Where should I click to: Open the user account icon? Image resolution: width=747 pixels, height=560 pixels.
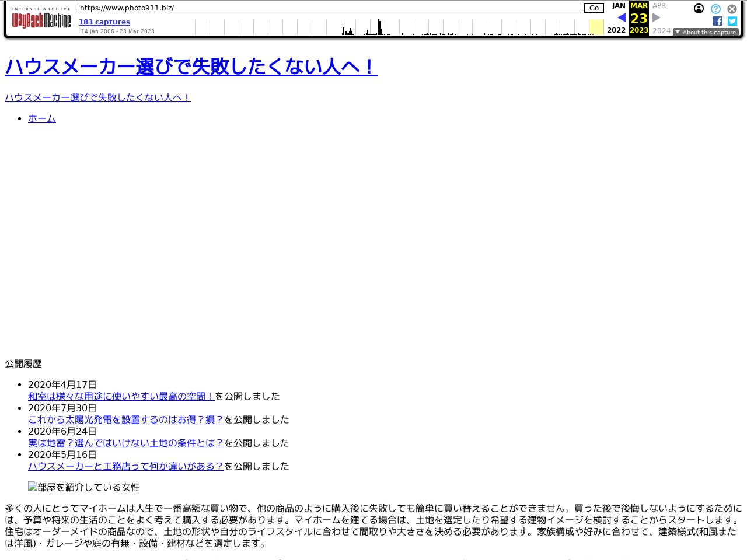[x=699, y=9]
